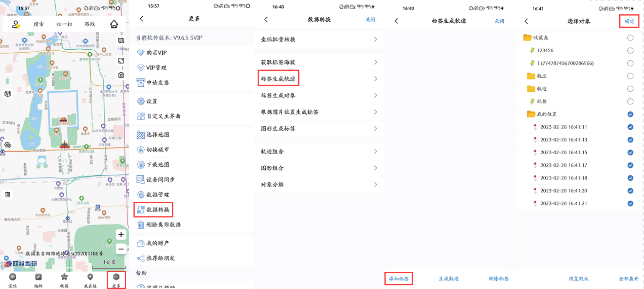Tap the camera icon on the map screen
Viewport: 644px width, 289px height.
click(121, 75)
